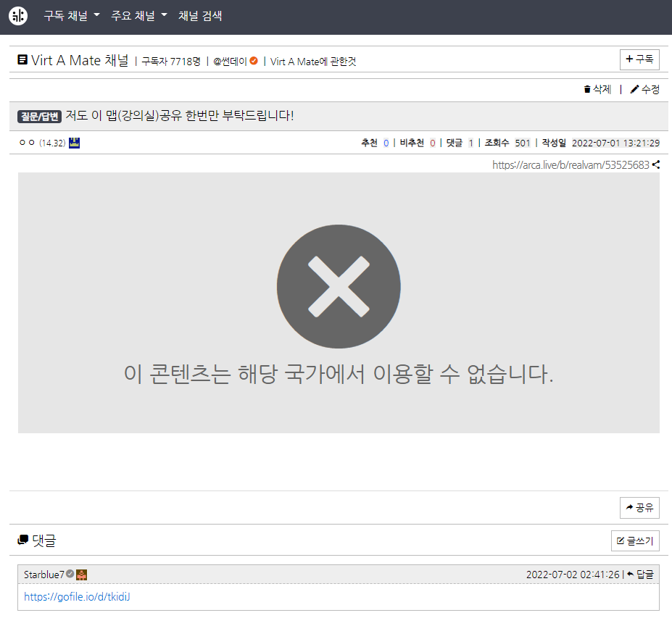Subscribe with the +구독 button

[x=639, y=59]
